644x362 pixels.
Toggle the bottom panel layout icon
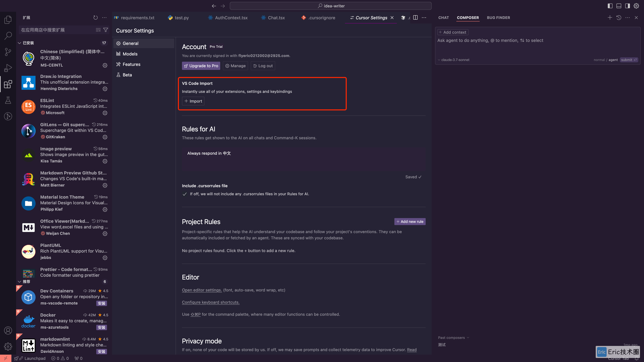(619, 6)
